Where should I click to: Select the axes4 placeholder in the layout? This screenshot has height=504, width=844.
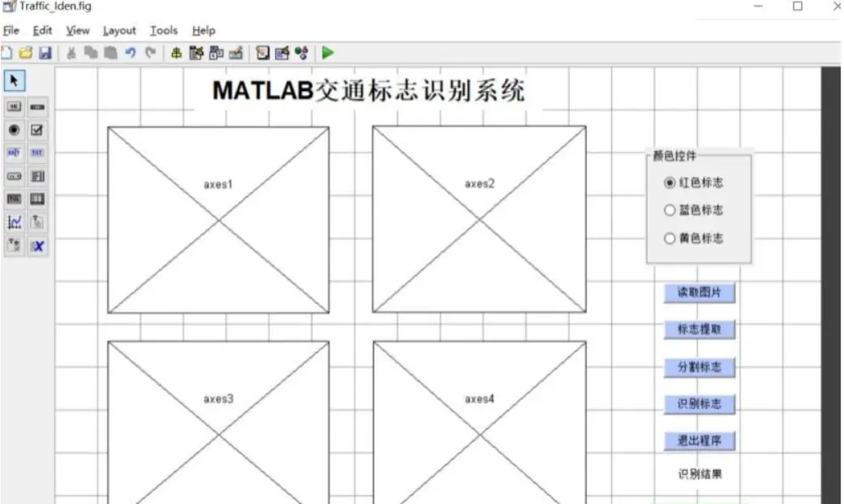coord(480,422)
